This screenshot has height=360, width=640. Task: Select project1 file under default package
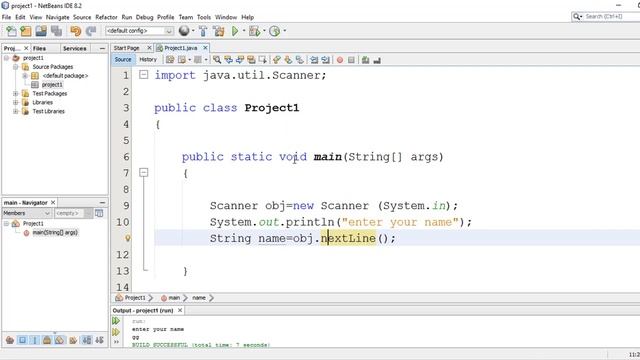(52, 84)
